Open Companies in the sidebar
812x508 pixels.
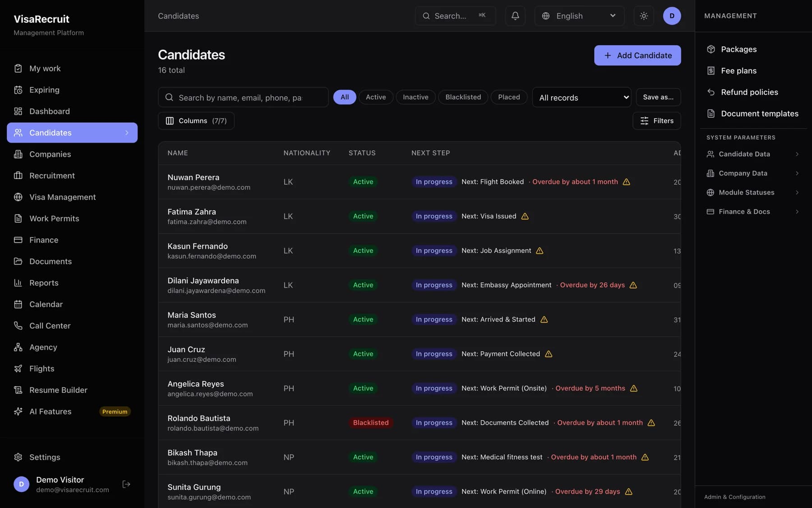72,154
